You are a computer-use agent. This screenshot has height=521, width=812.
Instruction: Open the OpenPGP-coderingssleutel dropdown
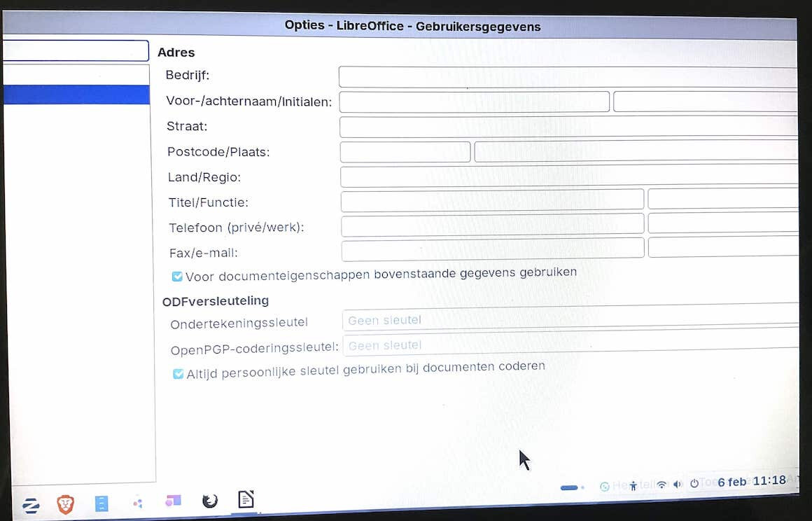point(568,345)
